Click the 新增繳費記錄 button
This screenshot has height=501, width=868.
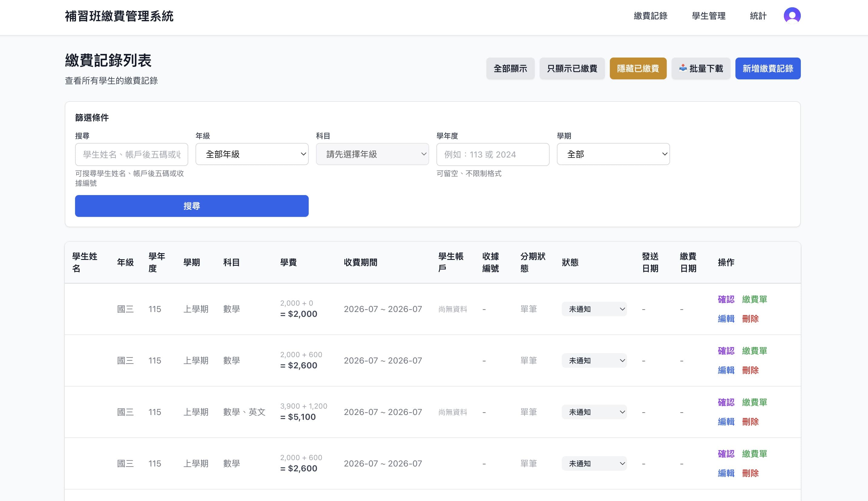pos(768,68)
